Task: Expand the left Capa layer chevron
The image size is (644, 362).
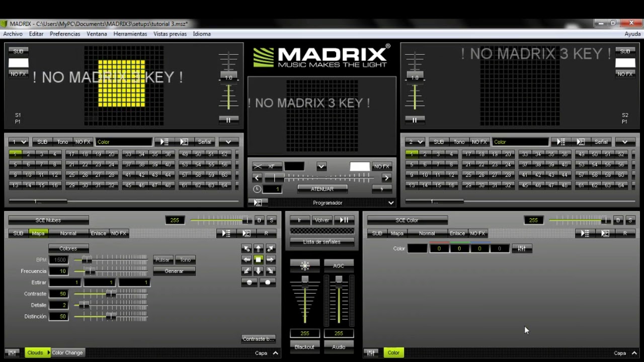Action: (276, 353)
